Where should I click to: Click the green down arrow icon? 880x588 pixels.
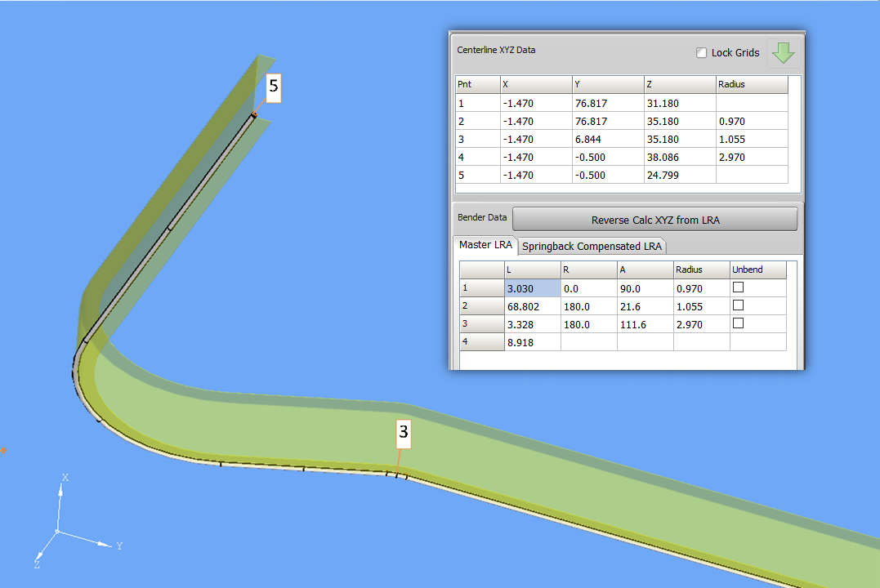pyautogui.click(x=783, y=53)
